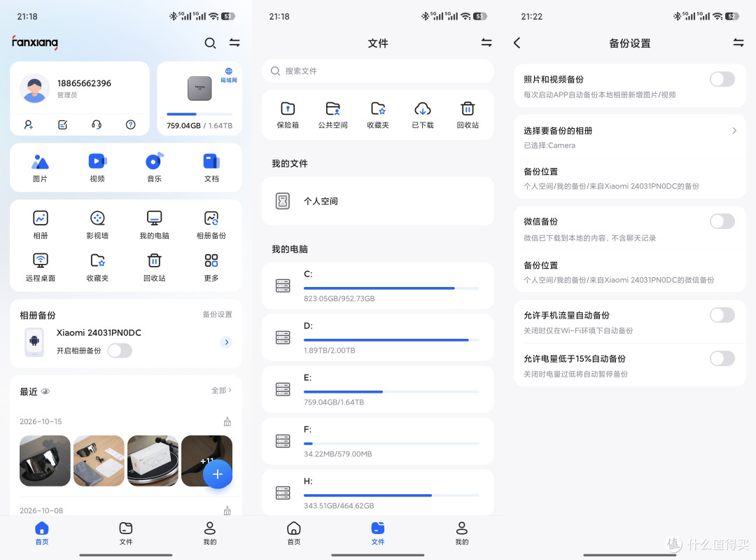Open the H: drive entry
The height and width of the screenshot is (560, 756).
pyautogui.click(x=378, y=493)
